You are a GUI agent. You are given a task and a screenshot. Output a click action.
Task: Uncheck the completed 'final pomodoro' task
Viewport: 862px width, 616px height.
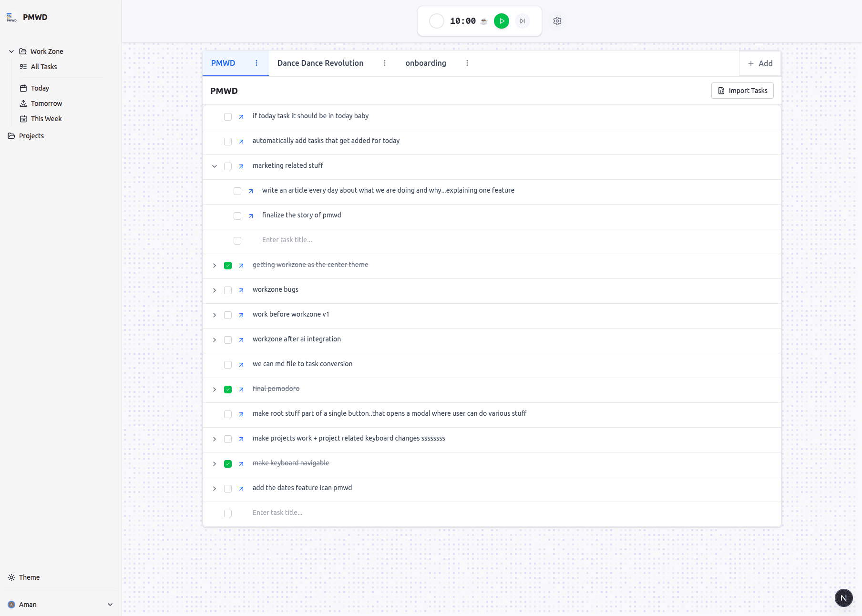[228, 390]
